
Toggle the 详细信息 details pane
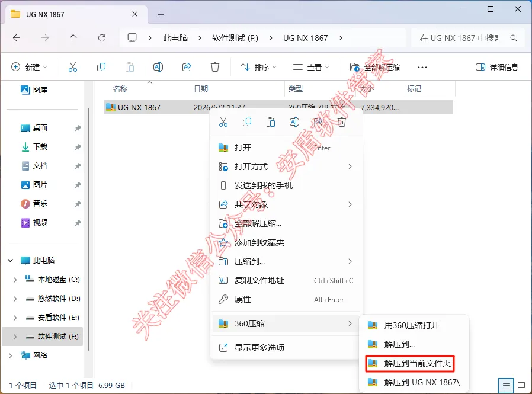point(497,67)
